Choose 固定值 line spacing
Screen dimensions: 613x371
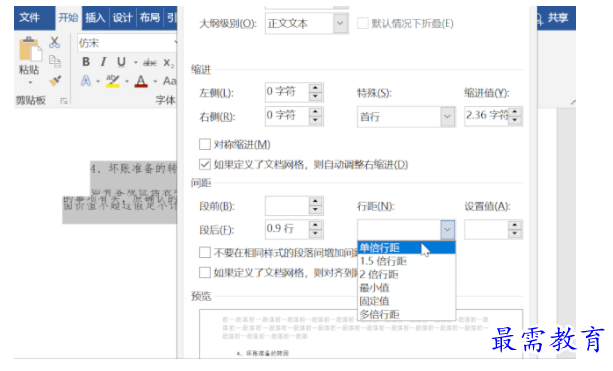[x=406, y=301]
